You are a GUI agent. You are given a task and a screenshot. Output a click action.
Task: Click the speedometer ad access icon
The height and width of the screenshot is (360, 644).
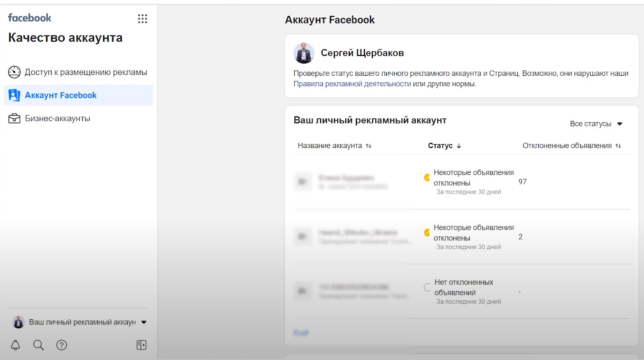click(x=14, y=72)
